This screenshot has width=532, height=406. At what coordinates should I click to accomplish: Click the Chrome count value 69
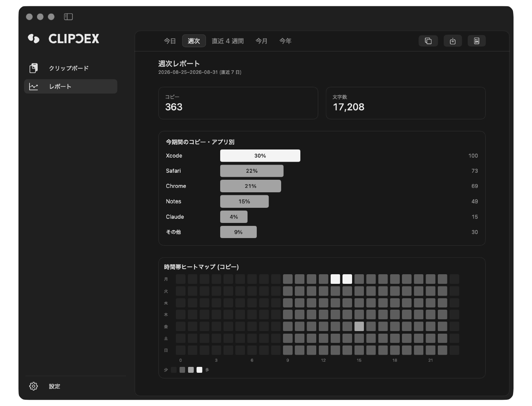point(475,186)
